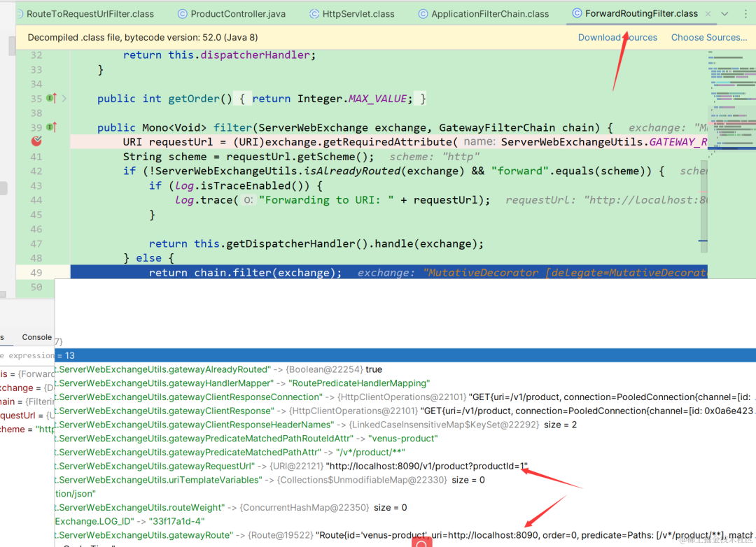Viewport: 756px width, 547px height.
Task: Click the implements gutter icon beside getOrder
Action: 52,99
